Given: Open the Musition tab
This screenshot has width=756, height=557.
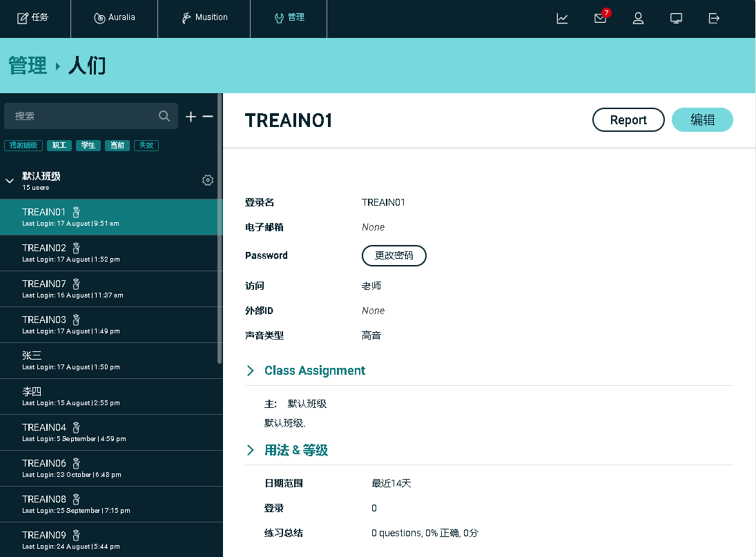Looking at the screenshot, I should (x=204, y=18).
